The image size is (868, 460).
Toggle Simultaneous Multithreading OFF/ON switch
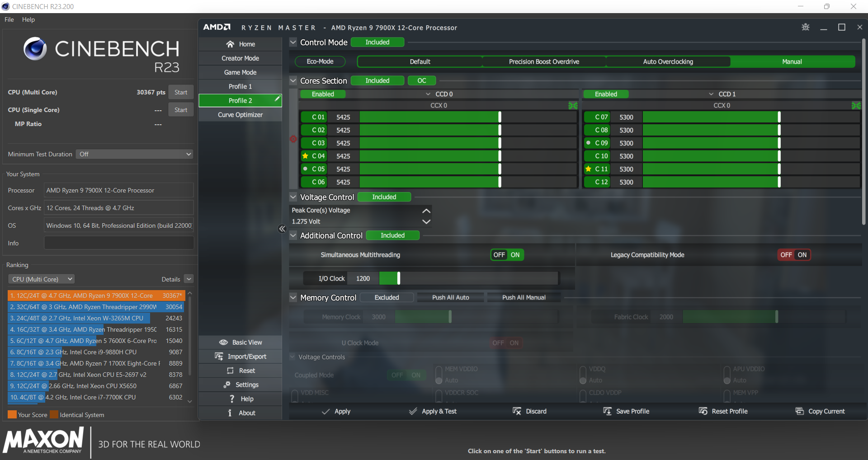(x=507, y=255)
